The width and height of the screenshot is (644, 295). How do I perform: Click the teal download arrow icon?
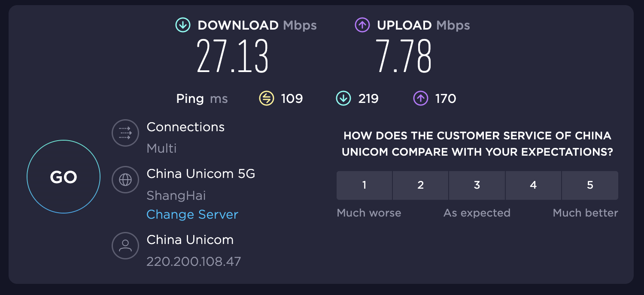point(182,25)
